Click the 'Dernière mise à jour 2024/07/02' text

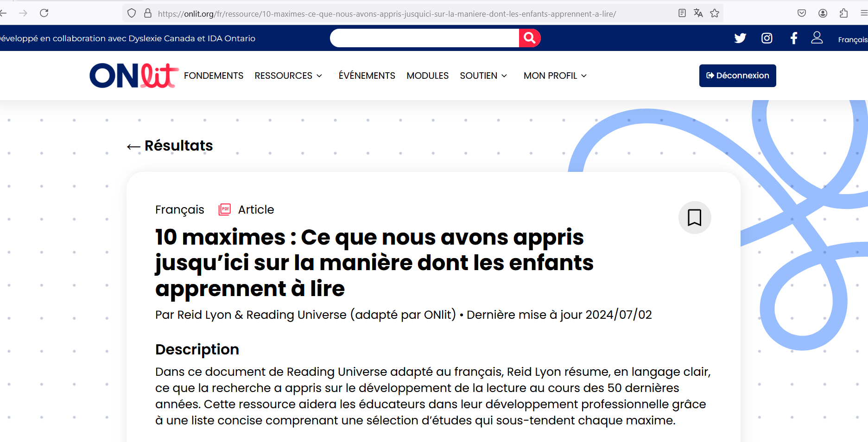pos(559,315)
